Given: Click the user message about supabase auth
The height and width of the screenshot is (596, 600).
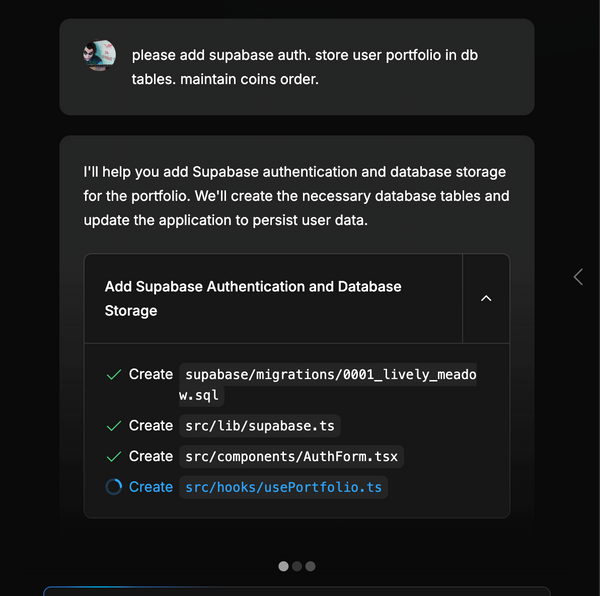Looking at the screenshot, I should 304,66.
